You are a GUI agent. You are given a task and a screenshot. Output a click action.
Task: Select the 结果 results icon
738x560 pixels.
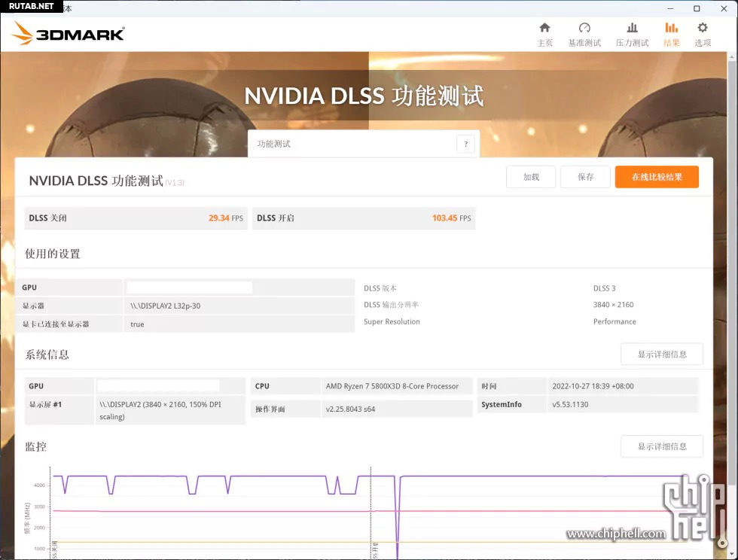(x=671, y=29)
